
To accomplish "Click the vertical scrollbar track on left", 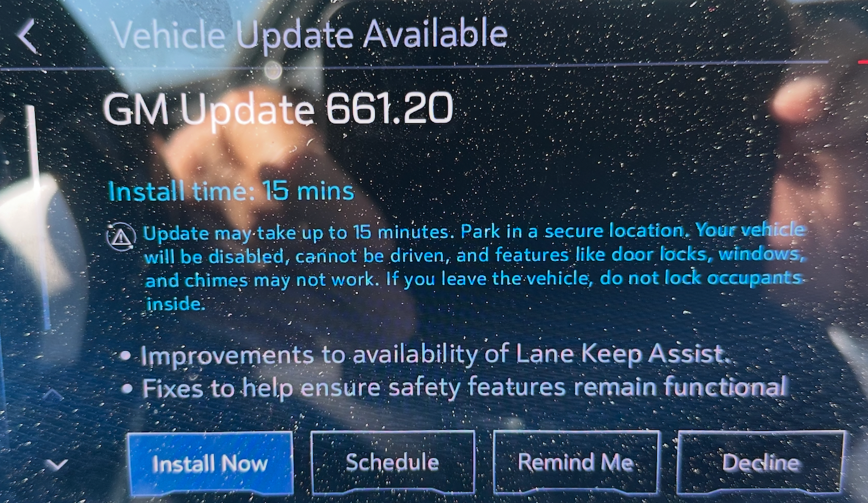I will 37,217.
